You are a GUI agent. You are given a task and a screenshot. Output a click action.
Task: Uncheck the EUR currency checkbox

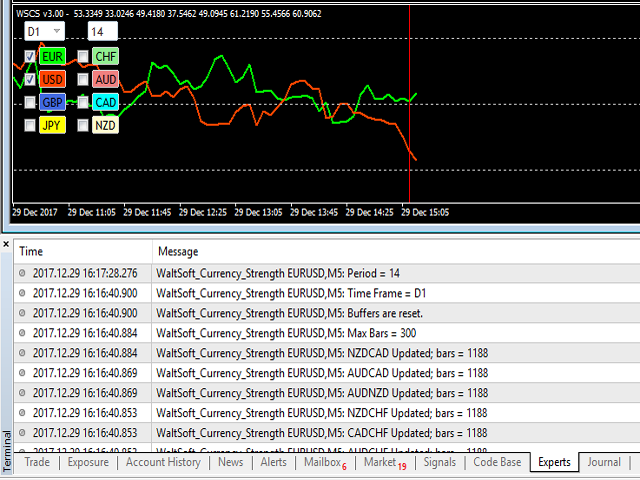click(30, 56)
